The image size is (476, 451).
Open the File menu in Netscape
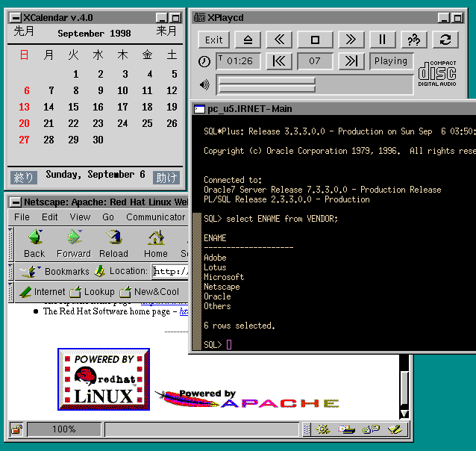(x=22, y=217)
